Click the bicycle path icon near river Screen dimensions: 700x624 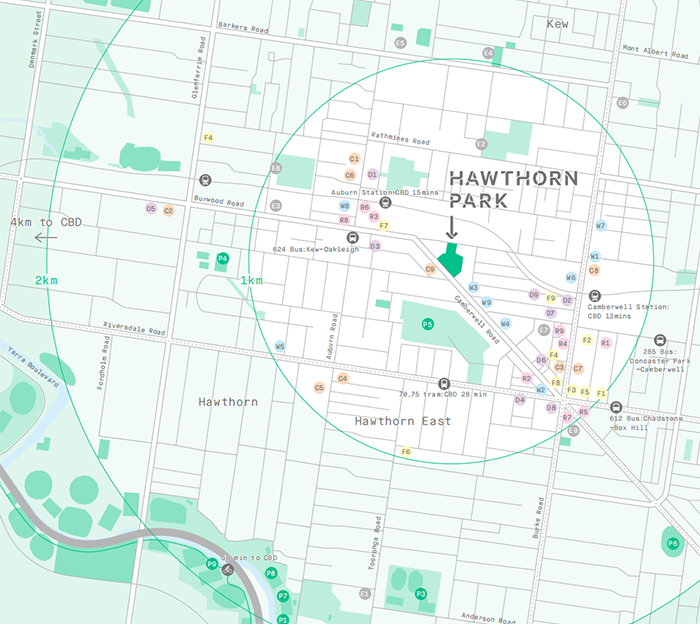228,569
